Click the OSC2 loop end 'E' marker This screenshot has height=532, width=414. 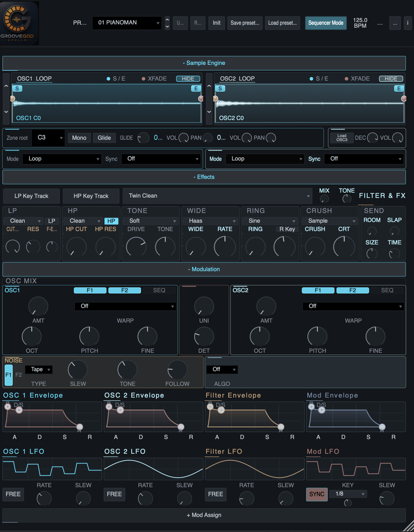tap(399, 89)
